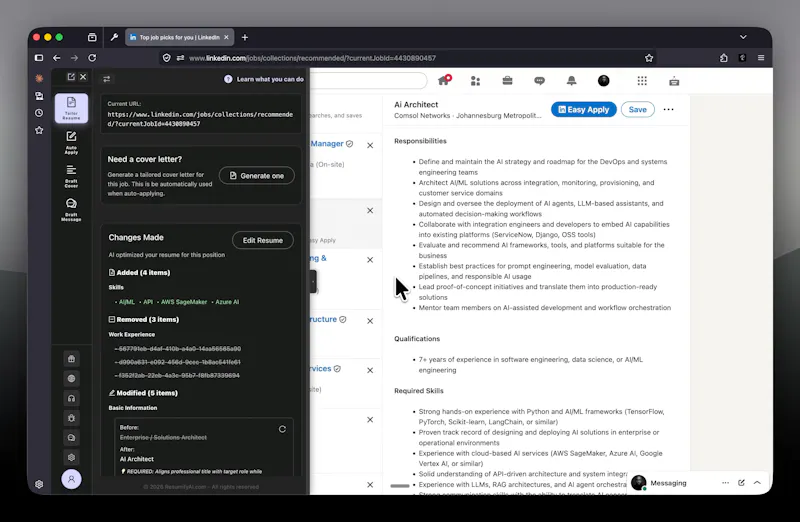Open LinkedIn Jobs briefcase icon

507,81
